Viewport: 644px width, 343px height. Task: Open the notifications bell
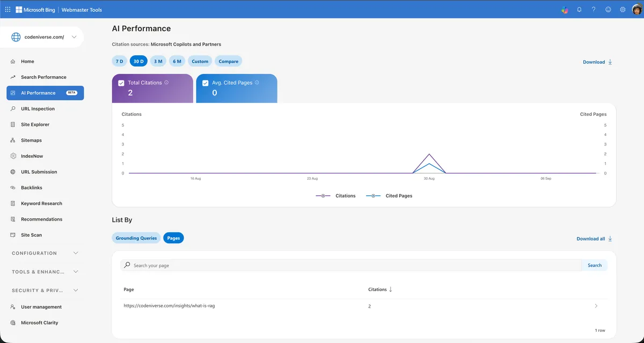click(579, 10)
